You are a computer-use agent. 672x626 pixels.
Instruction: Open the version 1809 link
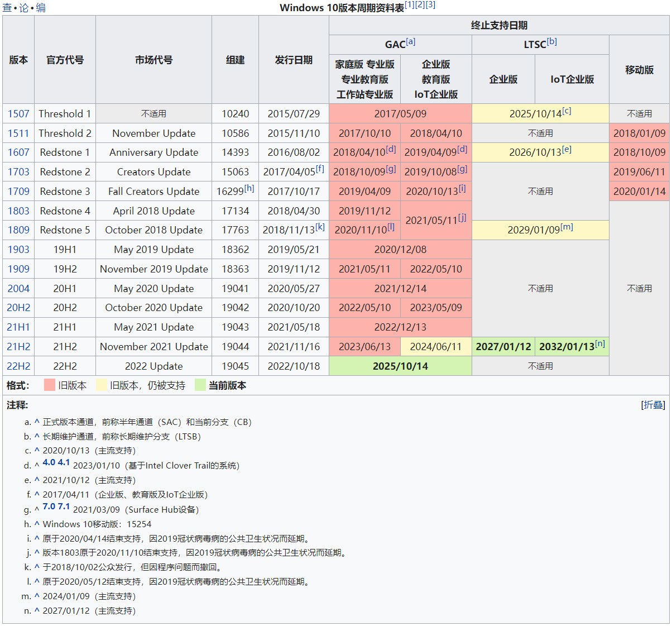click(18, 230)
